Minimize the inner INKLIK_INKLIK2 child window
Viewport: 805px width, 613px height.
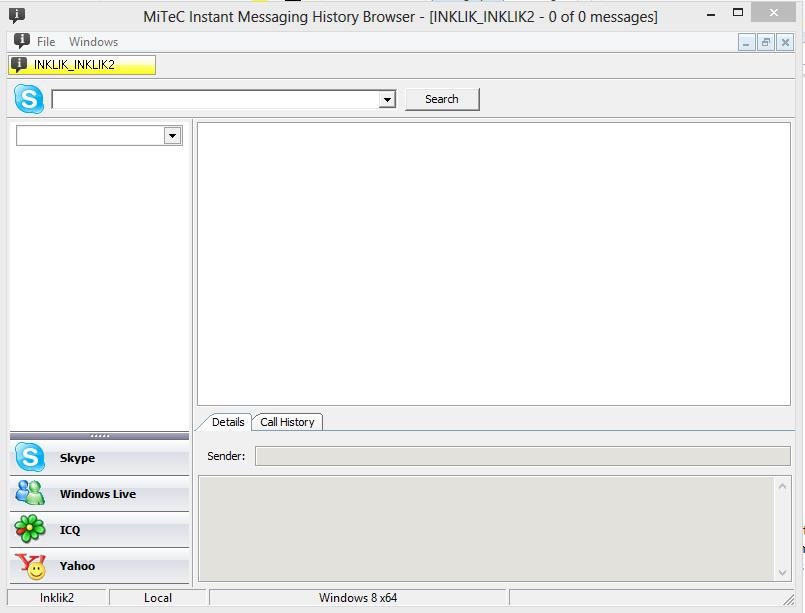(x=746, y=43)
